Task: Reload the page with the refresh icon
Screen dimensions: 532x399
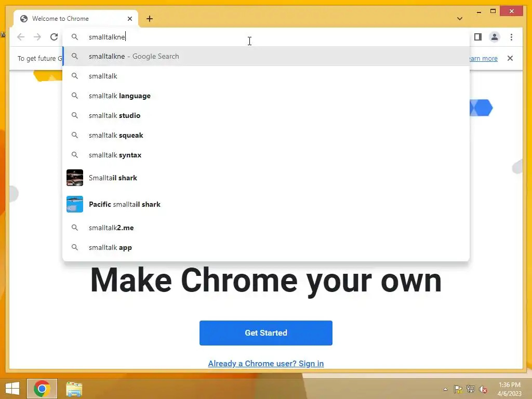Action: tap(54, 37)
